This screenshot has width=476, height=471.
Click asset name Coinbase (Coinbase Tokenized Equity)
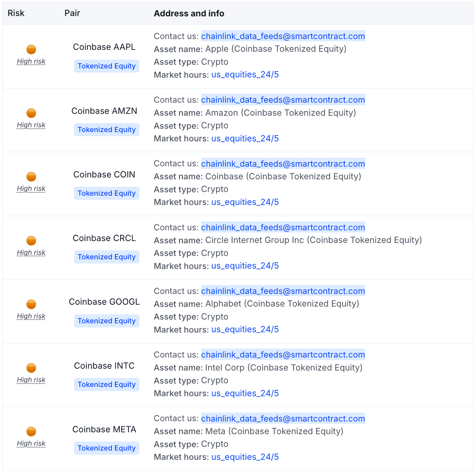(x=283, y=176)
